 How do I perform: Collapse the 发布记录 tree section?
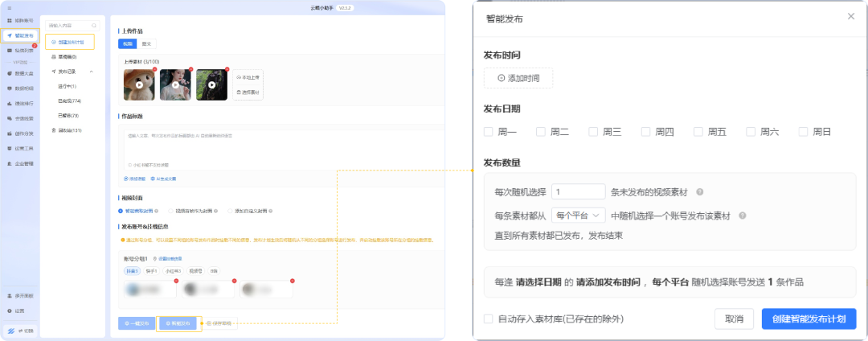(x=91, y=72)
